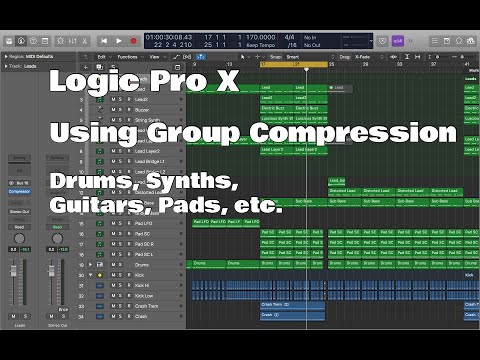
Task: Start playback with the Play button
Action: (119, 41)
